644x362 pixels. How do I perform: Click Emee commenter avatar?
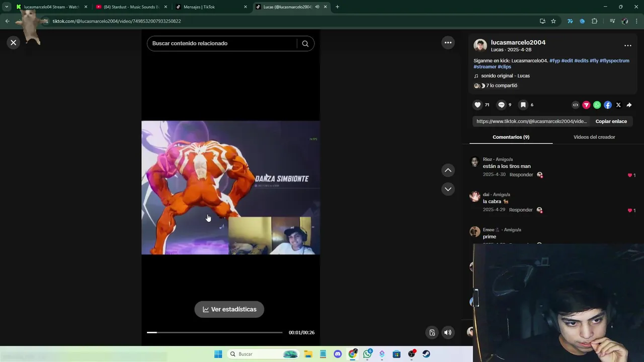474,232
